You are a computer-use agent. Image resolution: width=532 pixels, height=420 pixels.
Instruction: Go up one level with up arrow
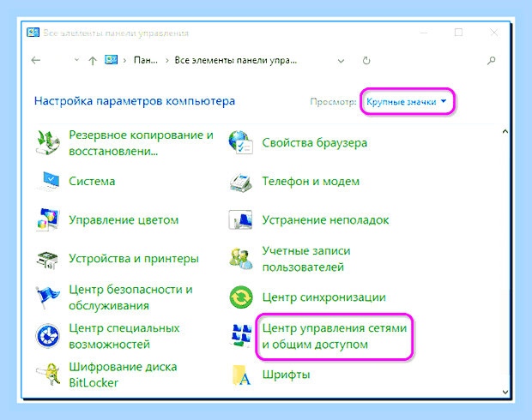93,61
